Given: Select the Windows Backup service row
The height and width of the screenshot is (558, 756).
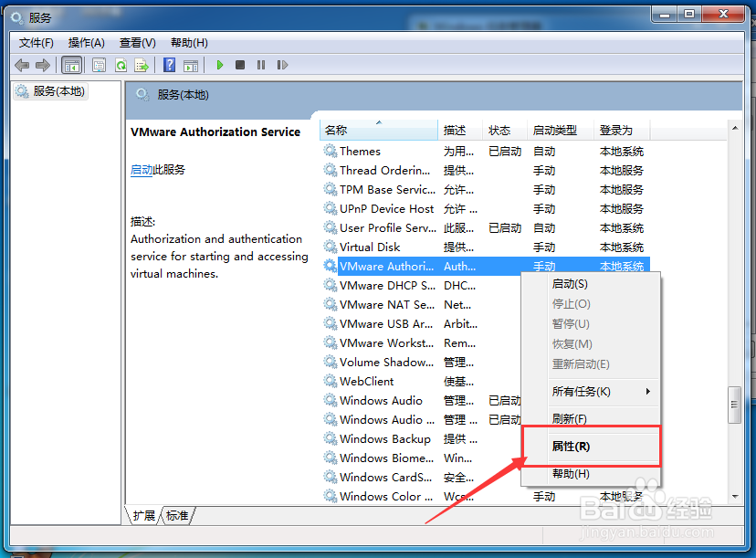Looking at the screenshot, I should click(x=383, y=438).
